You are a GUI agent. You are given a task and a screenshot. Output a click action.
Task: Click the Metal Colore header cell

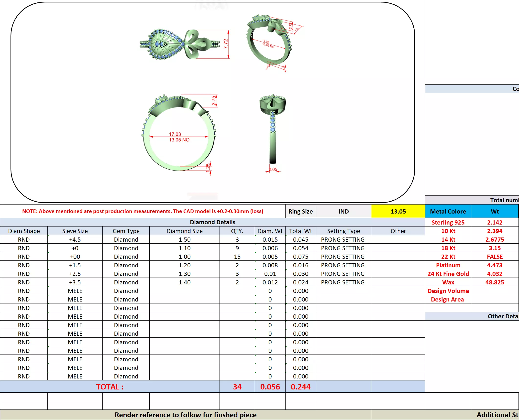coord(448,211)
